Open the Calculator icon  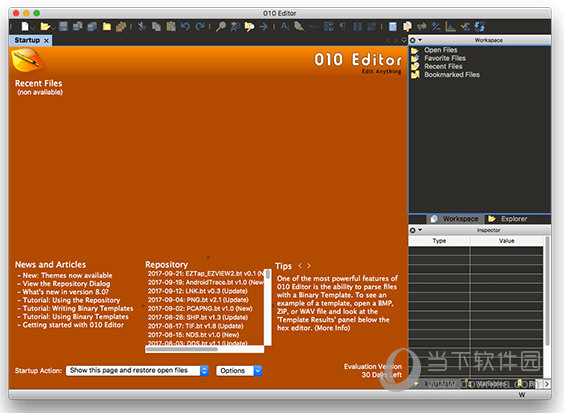[393, 26]
